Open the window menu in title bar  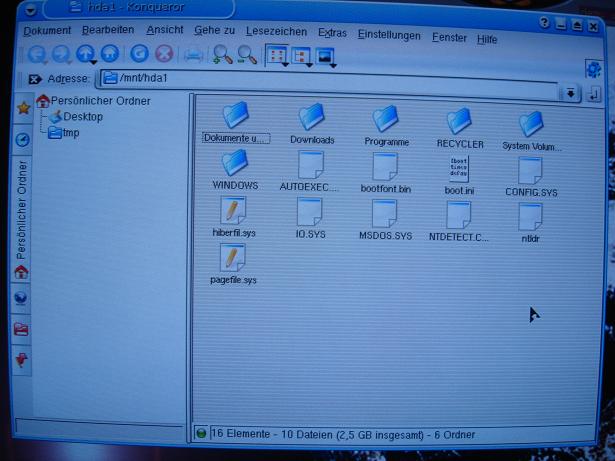(31, 10)
